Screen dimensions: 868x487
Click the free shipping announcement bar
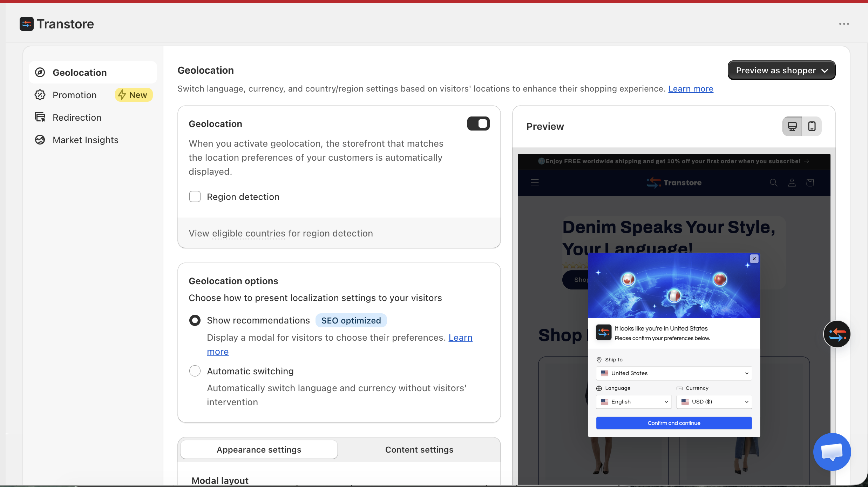click(x=674, y=161)
